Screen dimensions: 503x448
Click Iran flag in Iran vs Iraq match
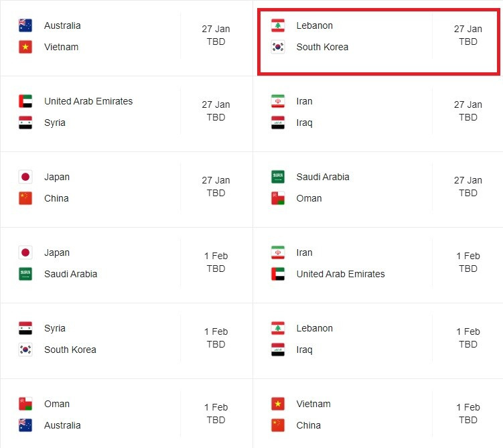[x=278, y=101]
